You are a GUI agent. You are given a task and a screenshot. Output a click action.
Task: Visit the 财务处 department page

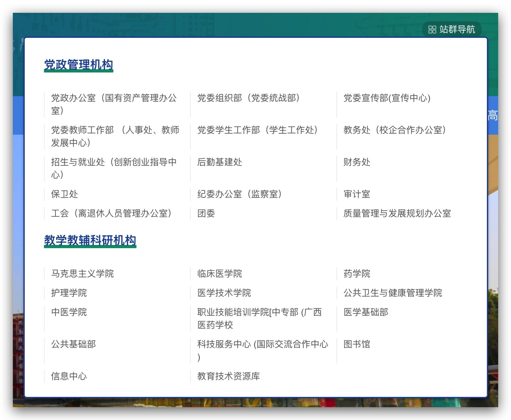point(356,162)
